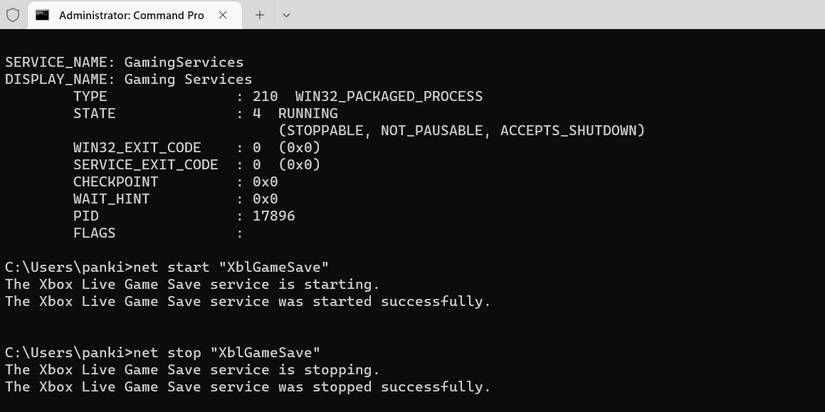Click the Command Prompt tab icon
825x412 pixels.
click(x=42, y=15)
